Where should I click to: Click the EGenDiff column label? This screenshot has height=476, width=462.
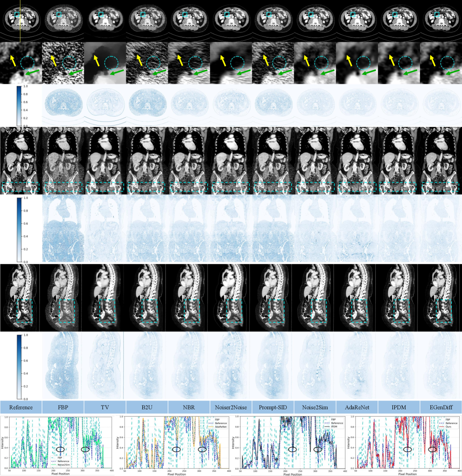(441, 407)
